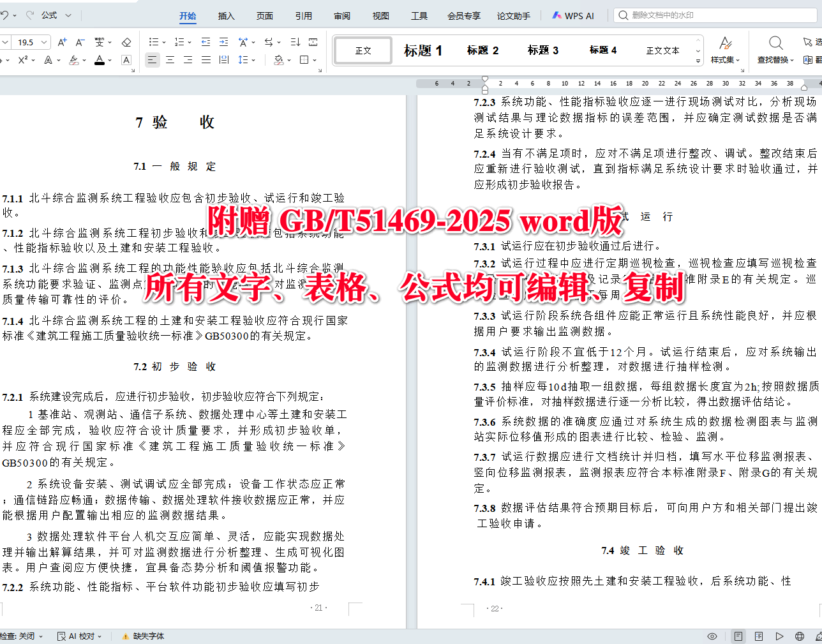Open the 引用 tab

(304, 16)
